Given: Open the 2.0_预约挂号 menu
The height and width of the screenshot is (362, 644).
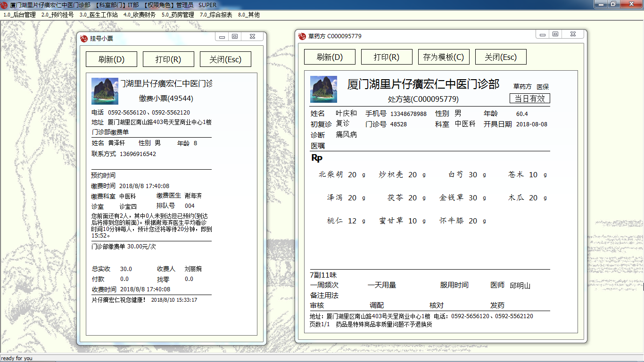Looking at the screenshot, I should coord(58,15).
